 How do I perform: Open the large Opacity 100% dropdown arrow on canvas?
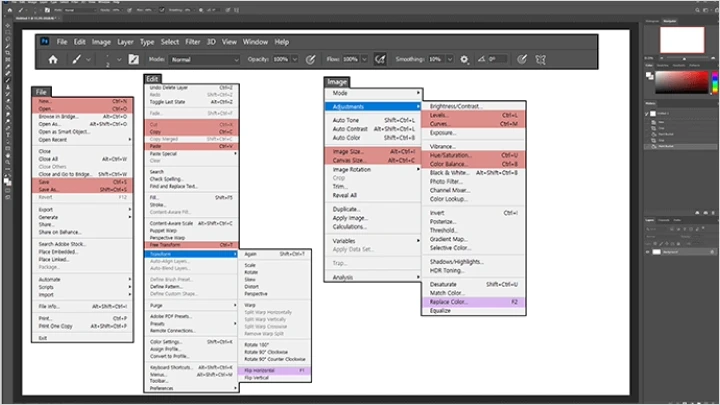(295, 59)
